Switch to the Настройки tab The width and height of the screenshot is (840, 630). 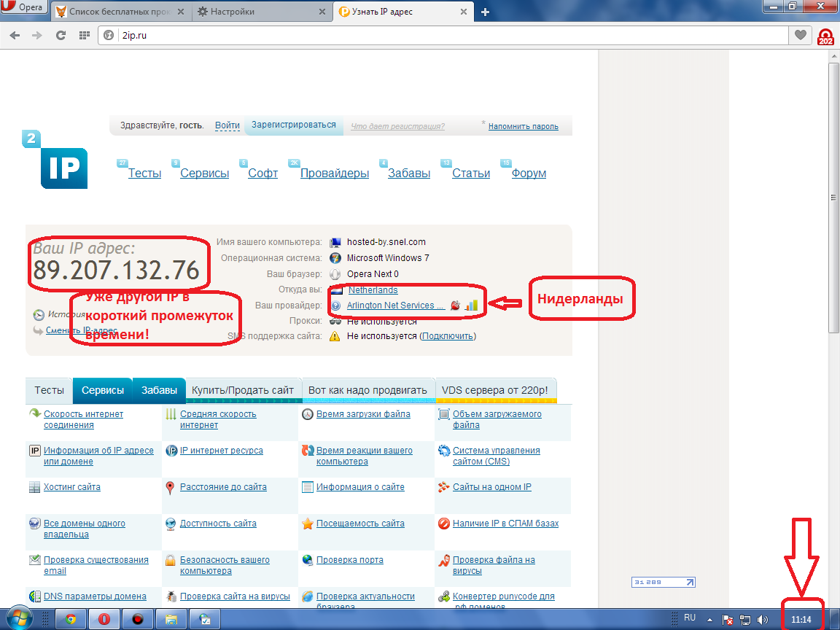point(261,12)
